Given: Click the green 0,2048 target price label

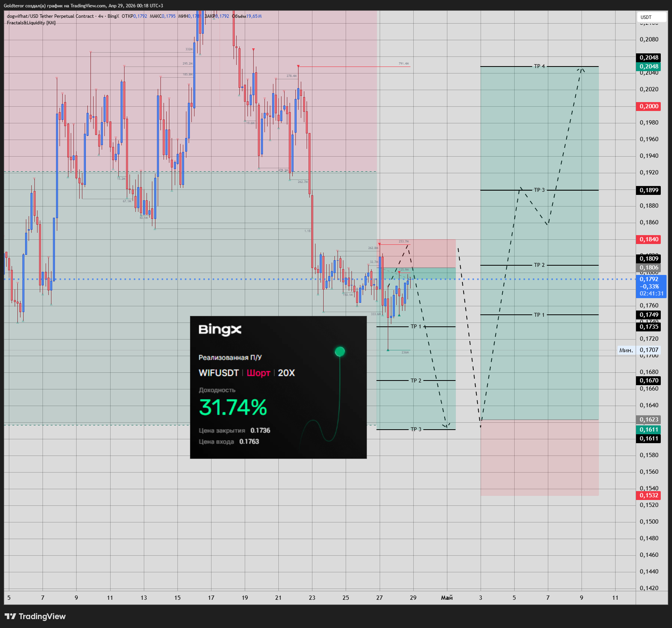Looking at the screenshot, I should [x=648, y=67].
